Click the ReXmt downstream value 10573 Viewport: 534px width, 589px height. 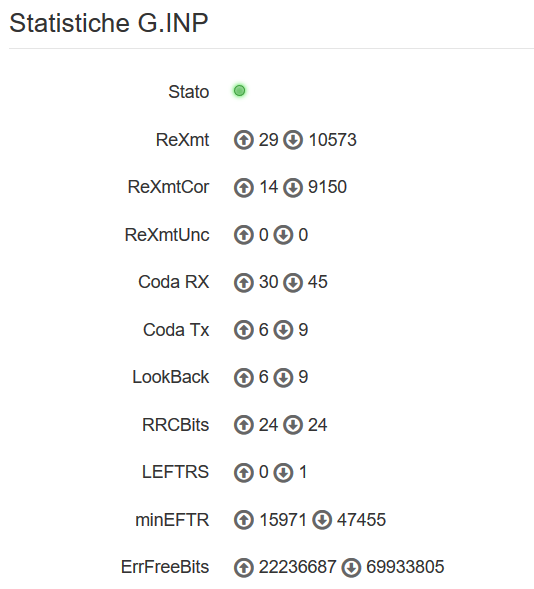point(332,140)
